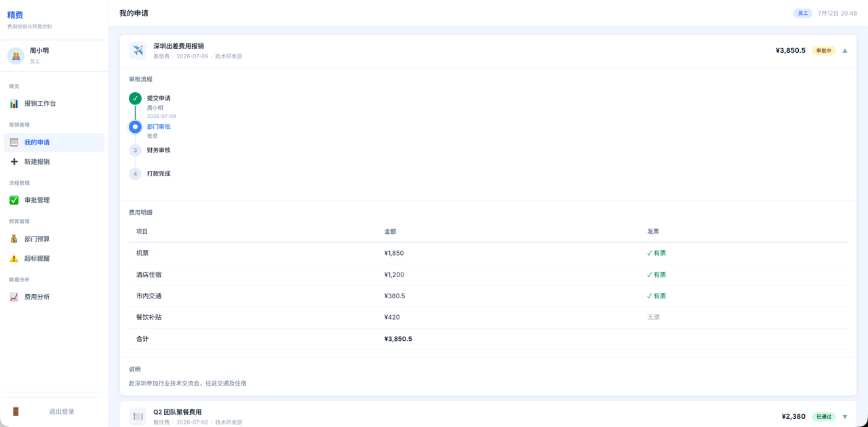Viewport: 868px width, 427px height.
Task: Click the ¥2,380 amount
Action: pyautogui.click(x=793, y=417)
